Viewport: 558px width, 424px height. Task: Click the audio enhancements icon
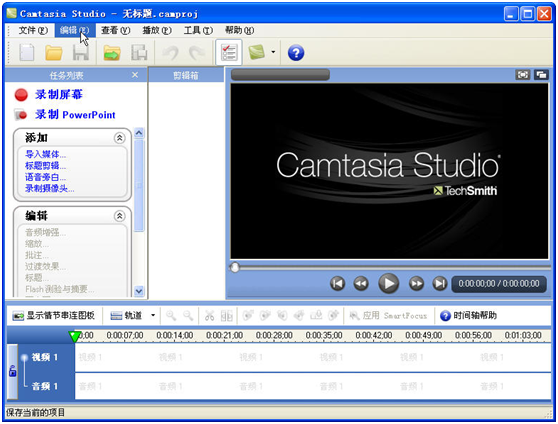tap(333, 315)
